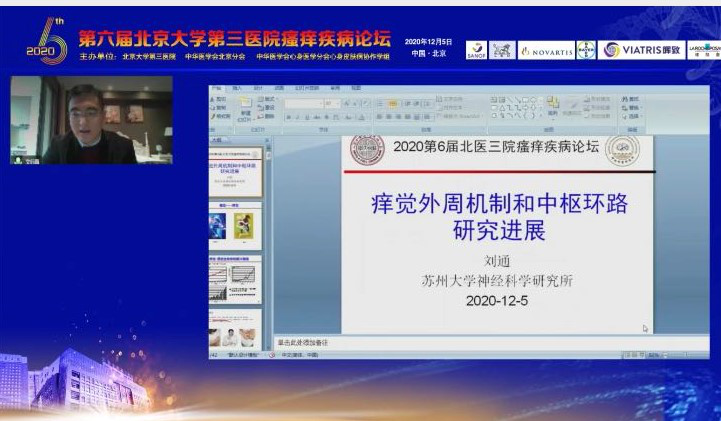Click the Increase Indent icon

tap(417, 104)
